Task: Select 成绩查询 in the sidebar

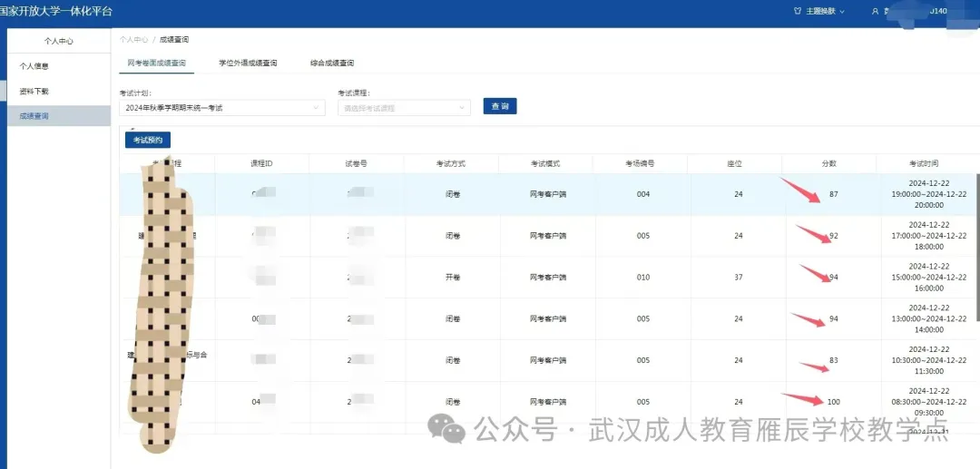Action: pos(34,116)
